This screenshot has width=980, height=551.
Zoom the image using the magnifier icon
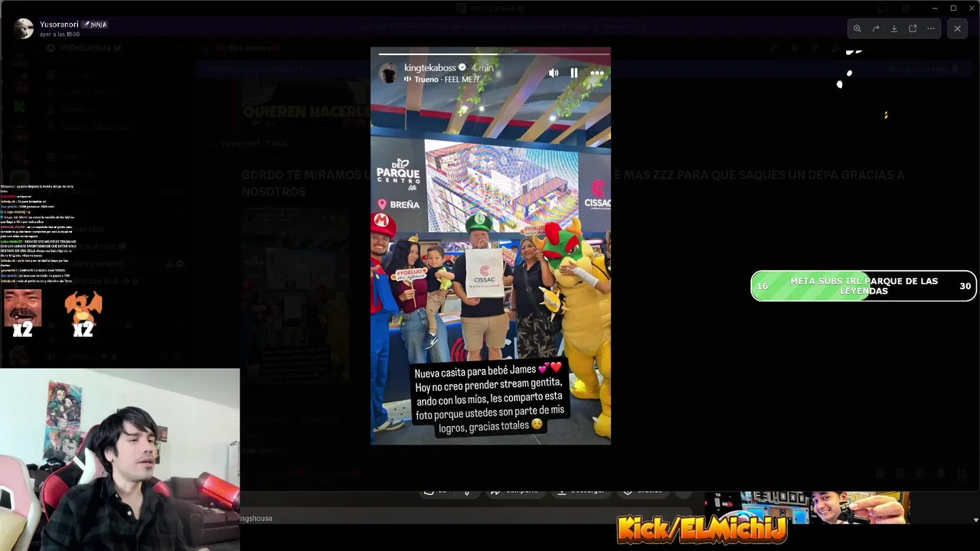click(x=857, y=28)
